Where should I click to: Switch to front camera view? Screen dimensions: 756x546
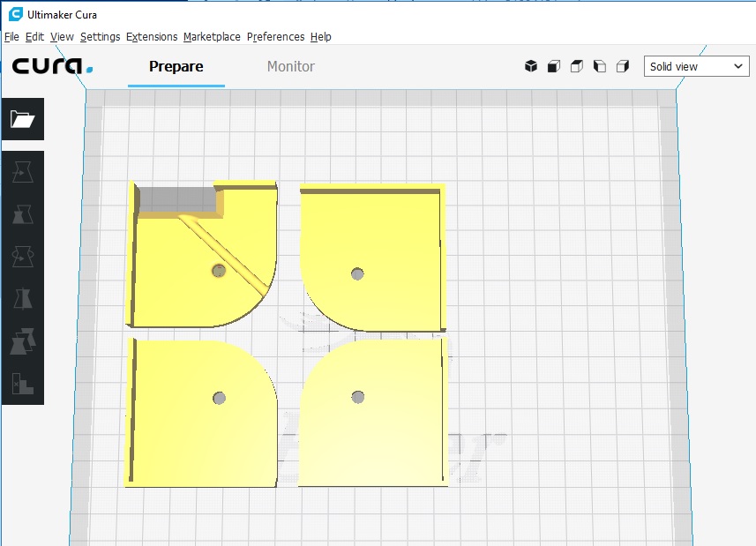point(554,66)
